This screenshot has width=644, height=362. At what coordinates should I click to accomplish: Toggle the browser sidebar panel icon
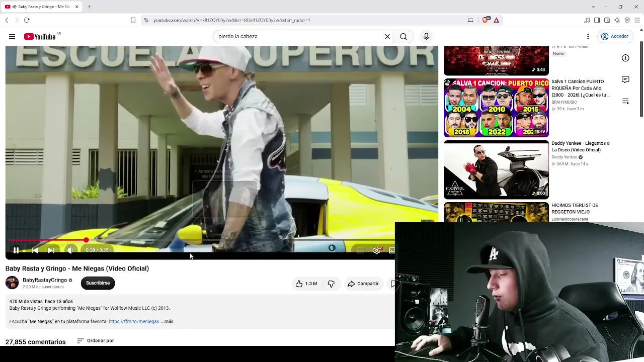pyautogui.click(x=597, y=20)
